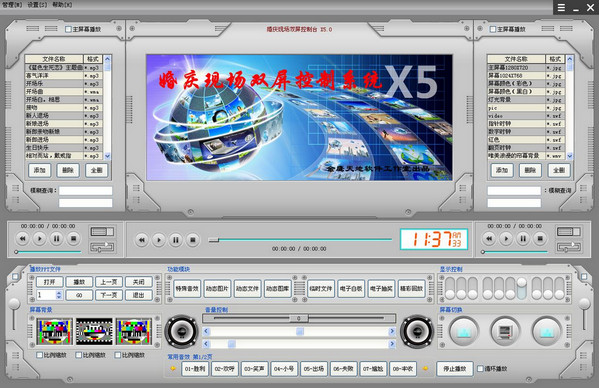Play the 01-胜利 sound effect

tap(195, 369)
